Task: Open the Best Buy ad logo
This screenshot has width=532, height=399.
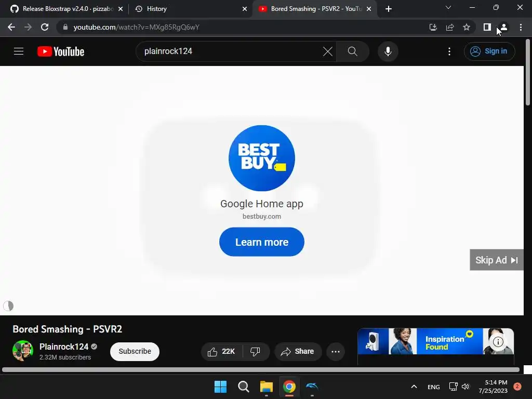Action: [262, 158]
